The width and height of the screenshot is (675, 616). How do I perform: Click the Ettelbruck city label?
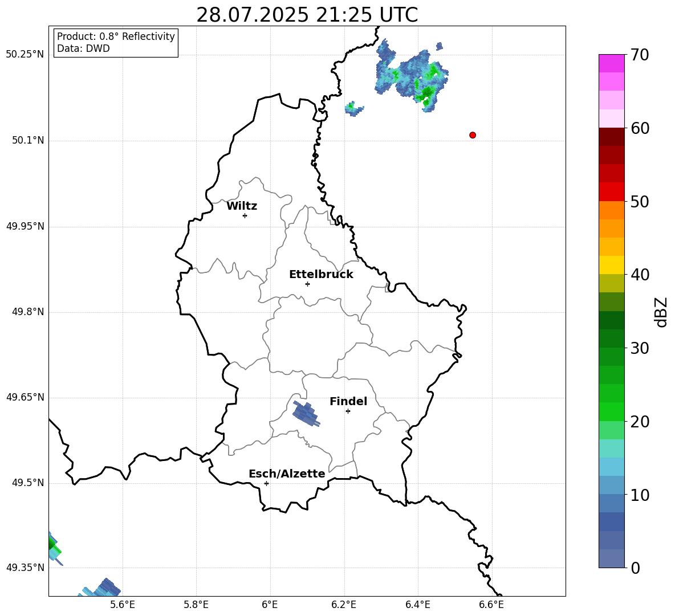point(321,275)
